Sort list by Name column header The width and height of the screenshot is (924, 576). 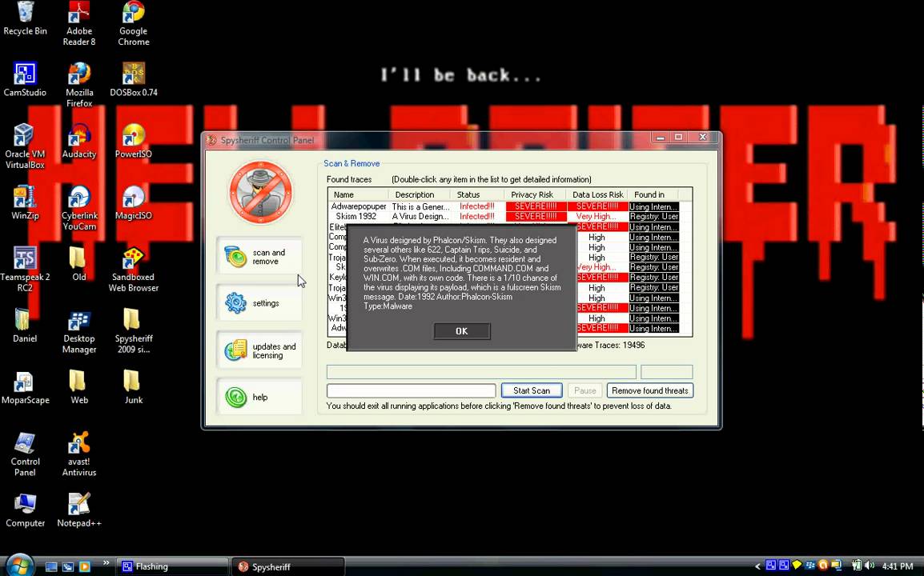pyautogui.click(x=358, y=194)
